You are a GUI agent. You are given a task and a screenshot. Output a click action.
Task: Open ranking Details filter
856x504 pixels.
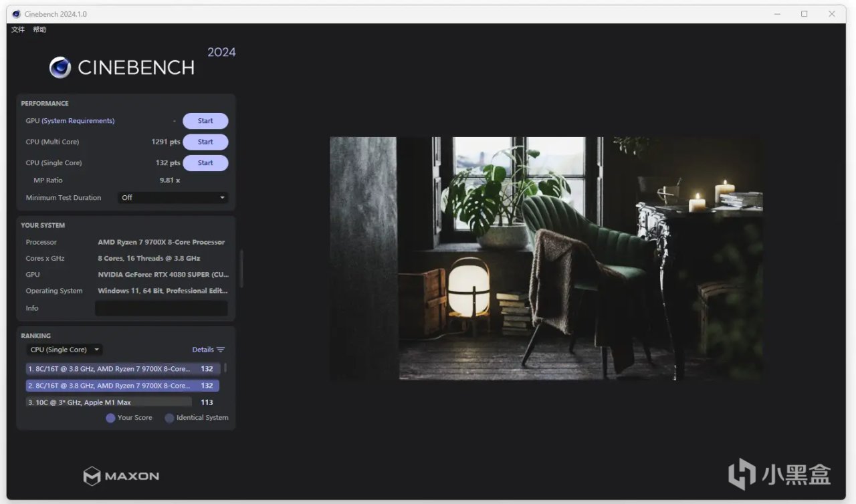(209, 350)
